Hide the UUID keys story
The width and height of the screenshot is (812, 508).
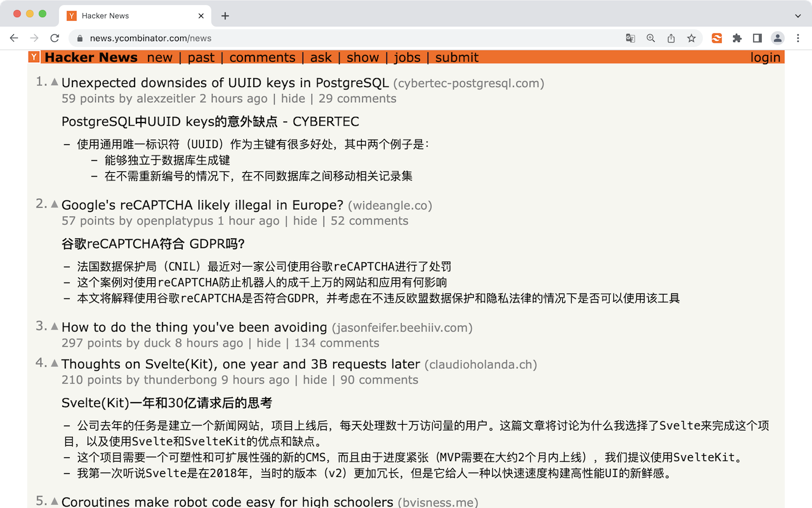tap(293, 98)
